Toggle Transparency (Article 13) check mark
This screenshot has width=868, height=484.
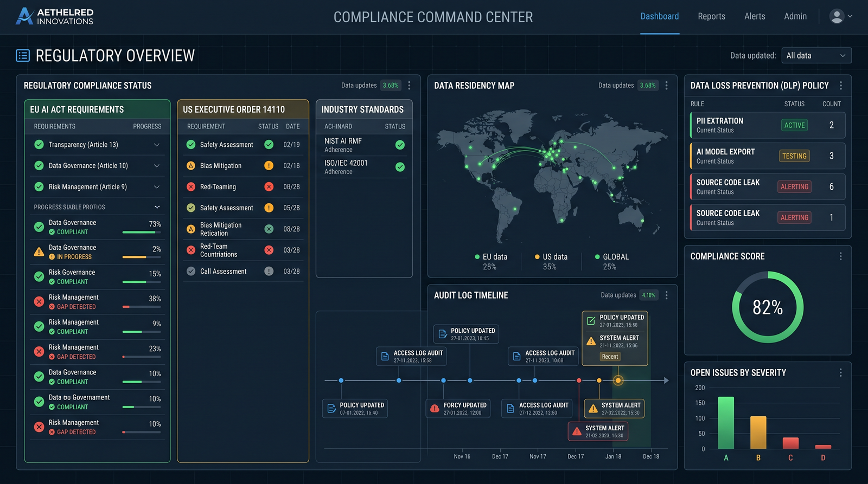click(39, 145)
